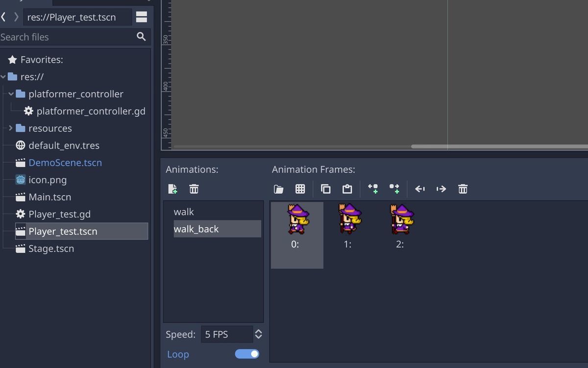Copy the selected animation frame
Image resolution: width=588 pixels, height=368 pixels.
(326, 189)
